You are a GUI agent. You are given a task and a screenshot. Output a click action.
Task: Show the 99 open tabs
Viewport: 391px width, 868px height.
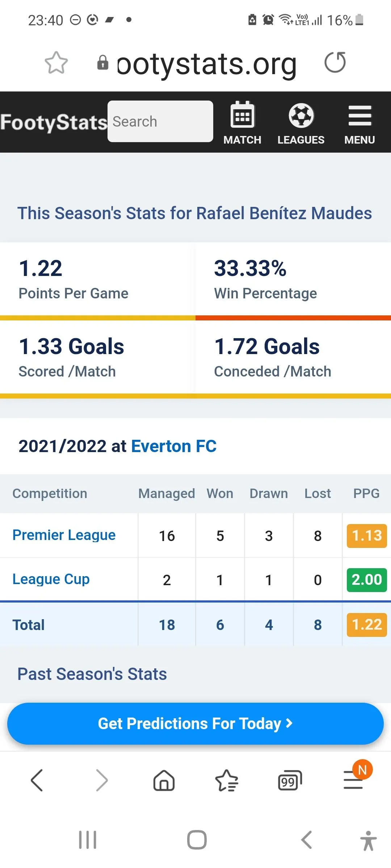pos(289,781)
